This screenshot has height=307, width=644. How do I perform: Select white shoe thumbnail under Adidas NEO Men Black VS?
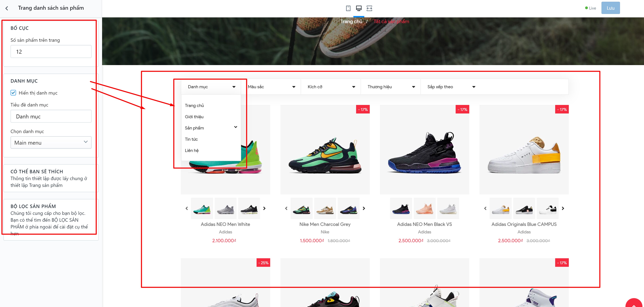tap(448, 208)
